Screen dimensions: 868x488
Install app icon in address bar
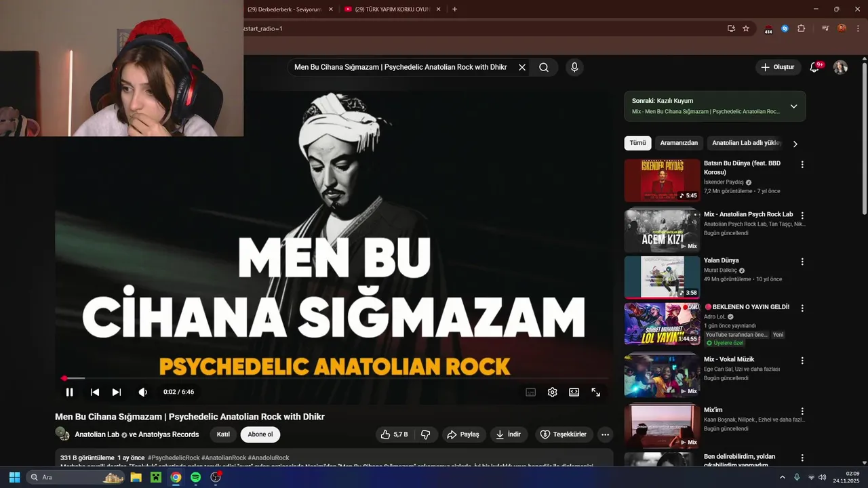tap(731, 28)
